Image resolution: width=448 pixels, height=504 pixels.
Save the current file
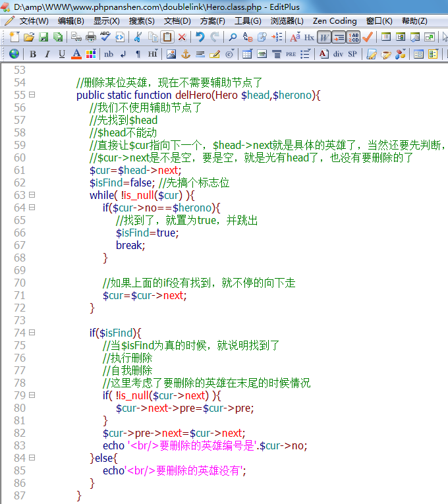43,38
